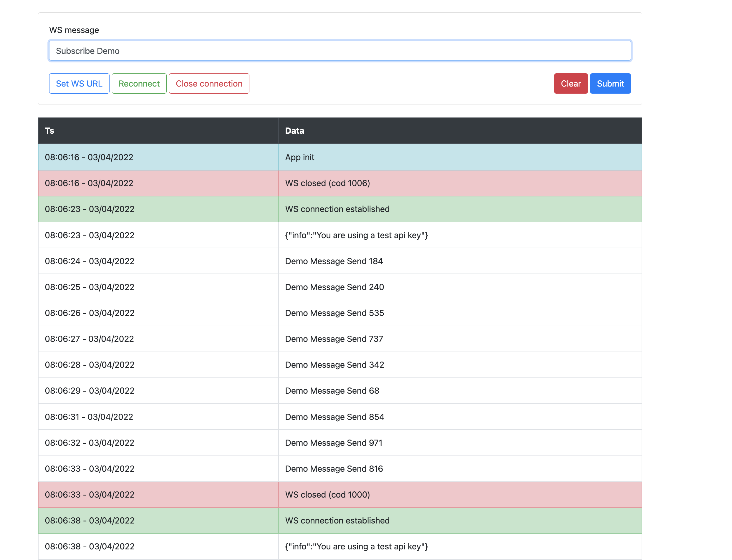This screenshot has height=560, width=732.
Task: Click the Close connection button
Action: [x=209, y=84]
